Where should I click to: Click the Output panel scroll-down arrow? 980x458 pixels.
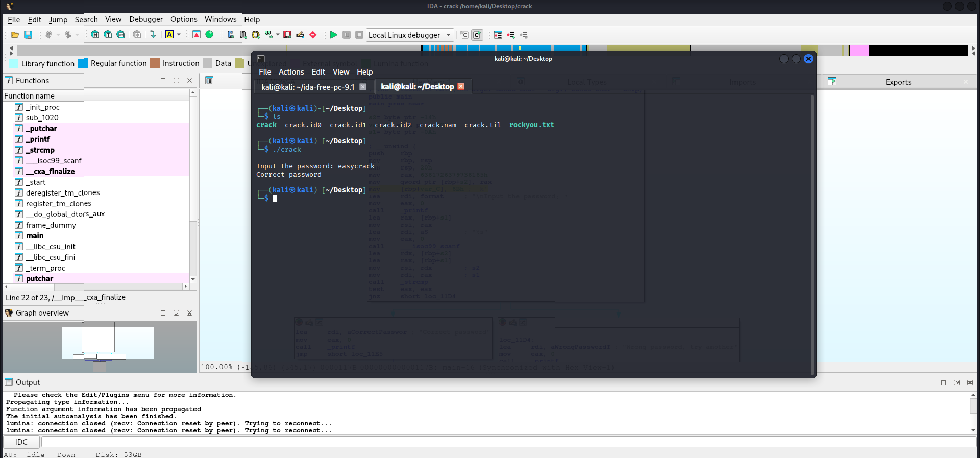[x=973, y=430]
